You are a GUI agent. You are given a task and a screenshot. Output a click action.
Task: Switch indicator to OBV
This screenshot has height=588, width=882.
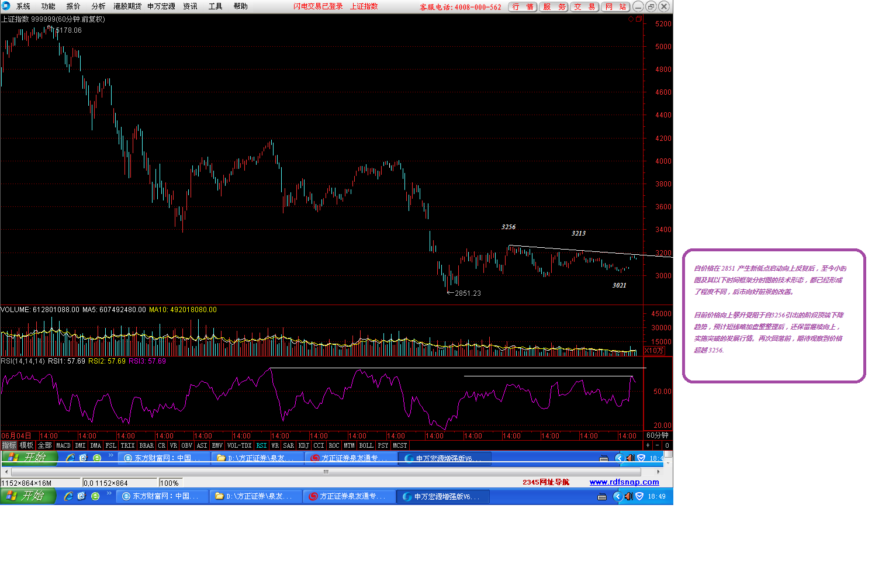point(187,445)
